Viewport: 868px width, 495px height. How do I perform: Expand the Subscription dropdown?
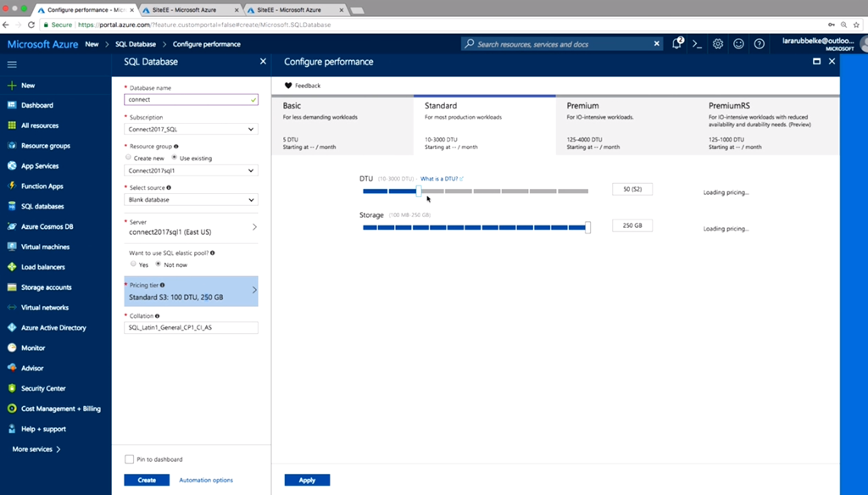(x=191, y=130)
